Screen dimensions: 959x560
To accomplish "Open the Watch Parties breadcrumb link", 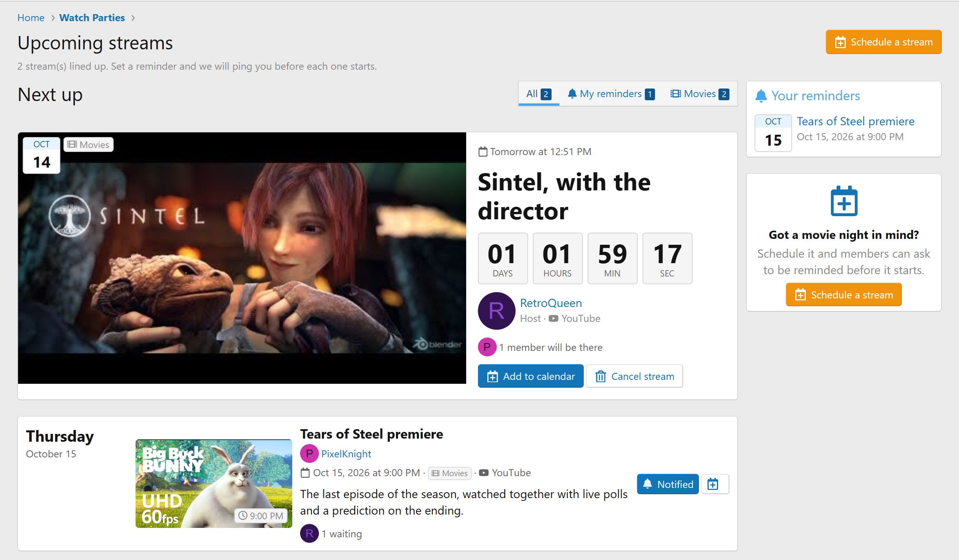I will click(x=92, y=18).
